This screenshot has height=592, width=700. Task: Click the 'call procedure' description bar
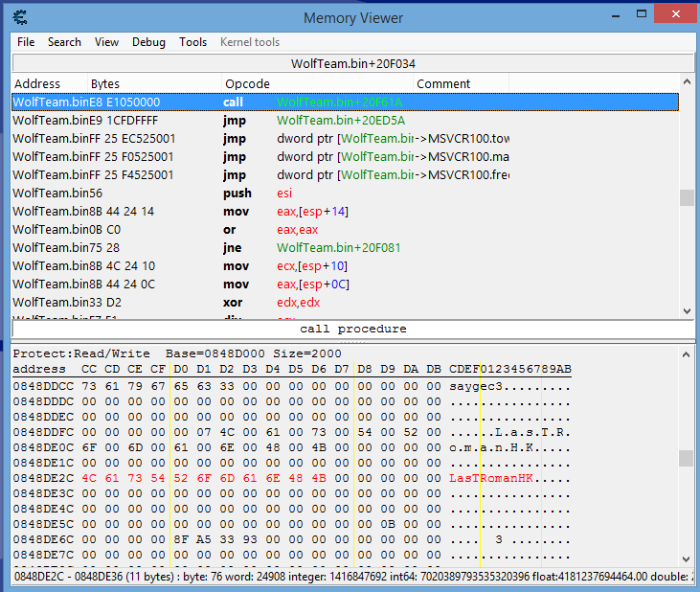(x=352, y=329)
